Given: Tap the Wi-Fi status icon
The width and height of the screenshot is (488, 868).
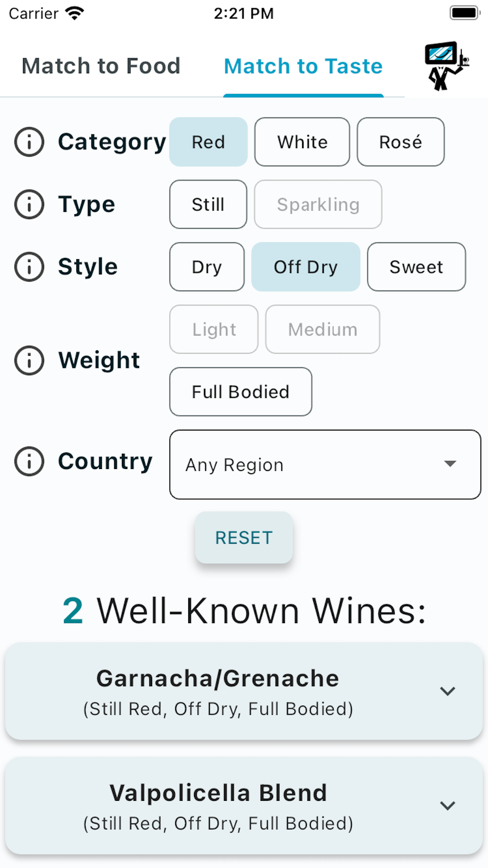Looking at the screenshot, I should 75,13.
